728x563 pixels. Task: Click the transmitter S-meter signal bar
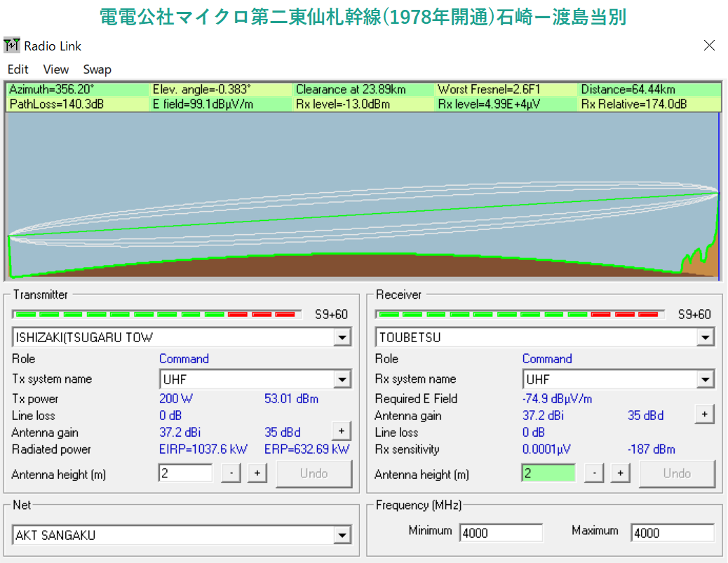157,315
